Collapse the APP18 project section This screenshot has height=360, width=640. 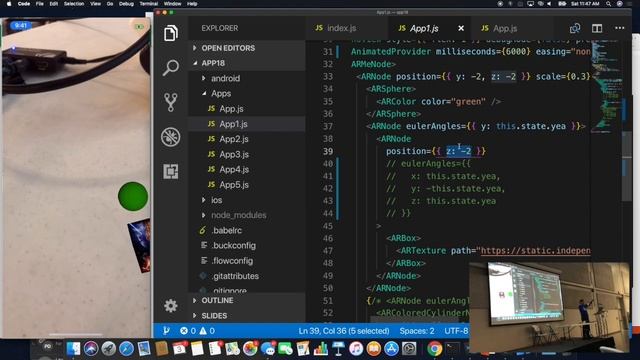[x=247, y=63]
